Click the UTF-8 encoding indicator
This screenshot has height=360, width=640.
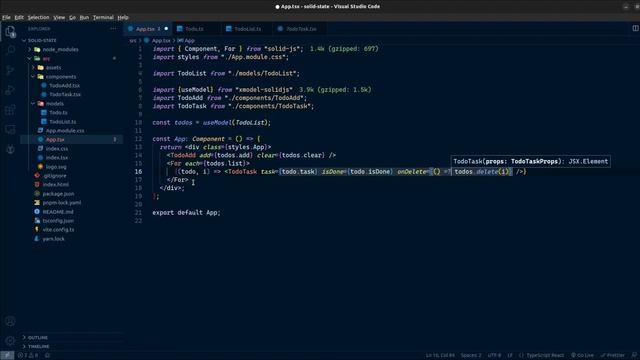pyautogui.click(x=494, y=355)
